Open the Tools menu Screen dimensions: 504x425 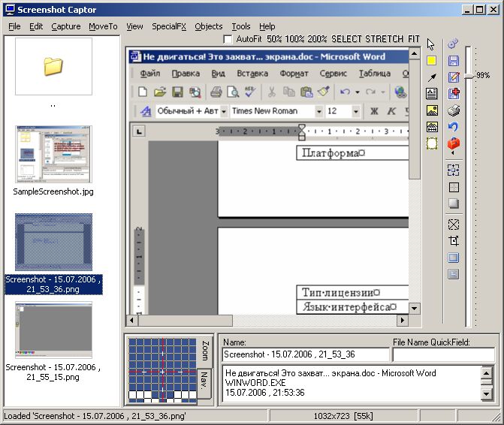[241, 26]
